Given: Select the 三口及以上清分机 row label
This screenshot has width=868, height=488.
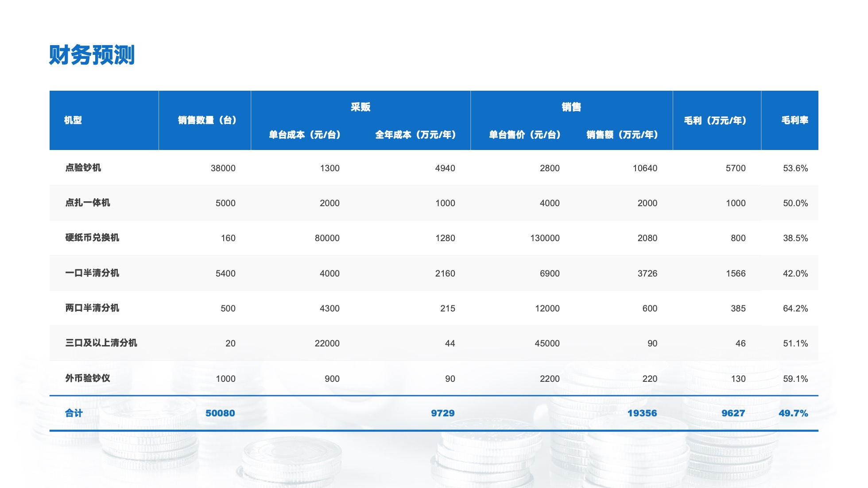Looking at the screenshot, I should point(101,343).
